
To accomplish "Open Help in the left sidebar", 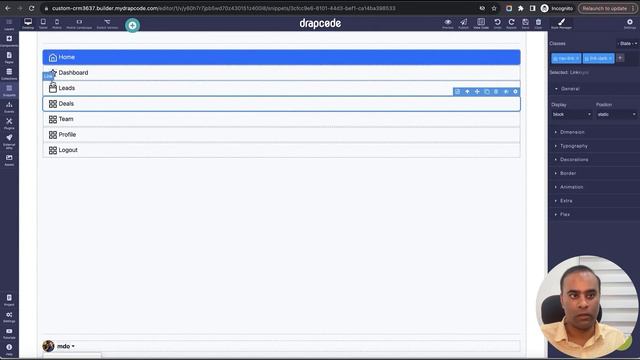I will click(x=9, y=350).
